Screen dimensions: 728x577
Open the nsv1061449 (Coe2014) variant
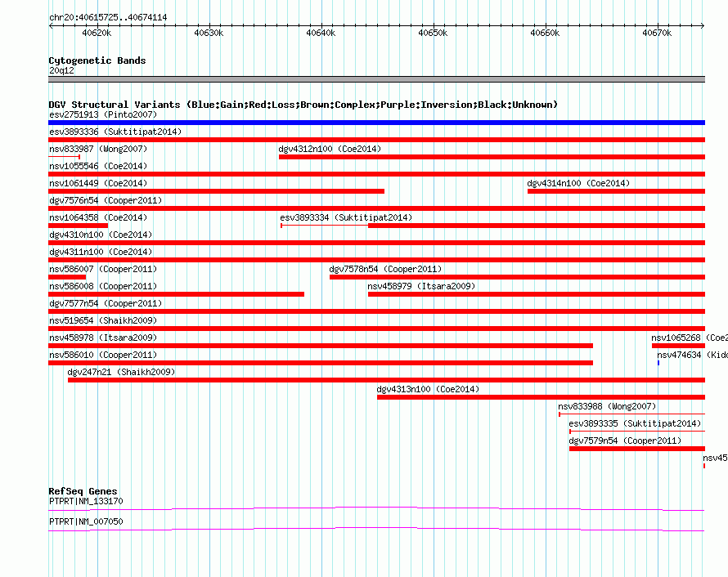point(98,183)
